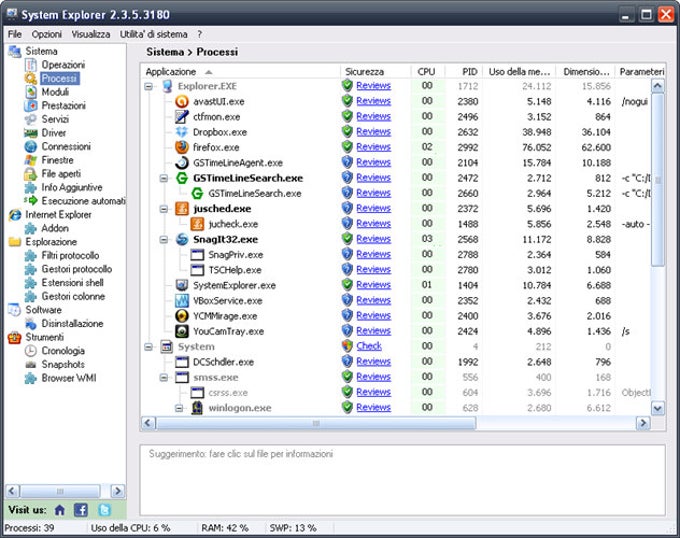Select Estensioni shell in the sidebar
This screenshot has height=538, width=680.
(72, 283)
